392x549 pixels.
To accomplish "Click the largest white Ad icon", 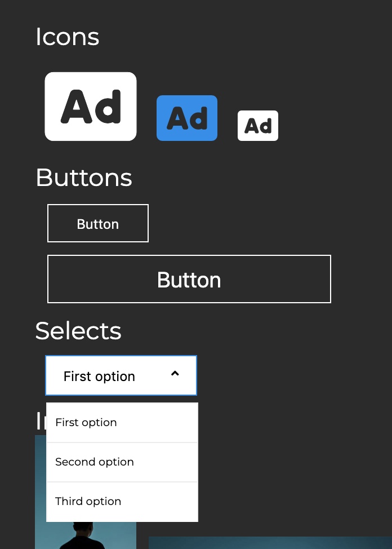I will pyautogui.click(x=91, y=107).
